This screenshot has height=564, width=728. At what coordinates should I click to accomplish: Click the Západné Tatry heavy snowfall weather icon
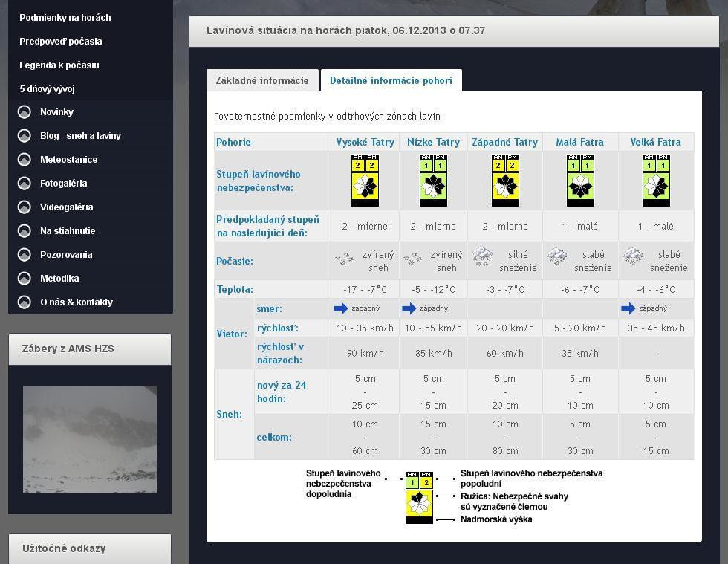482,257
